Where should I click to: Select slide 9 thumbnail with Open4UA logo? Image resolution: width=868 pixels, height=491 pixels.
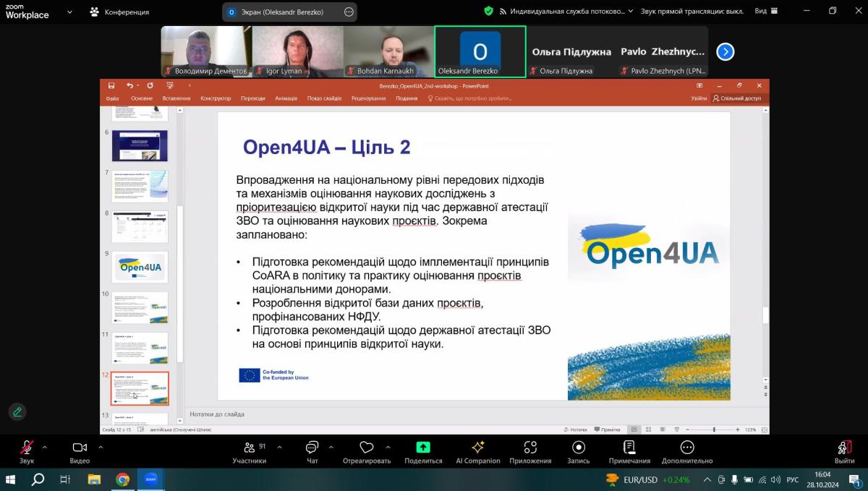140,267
